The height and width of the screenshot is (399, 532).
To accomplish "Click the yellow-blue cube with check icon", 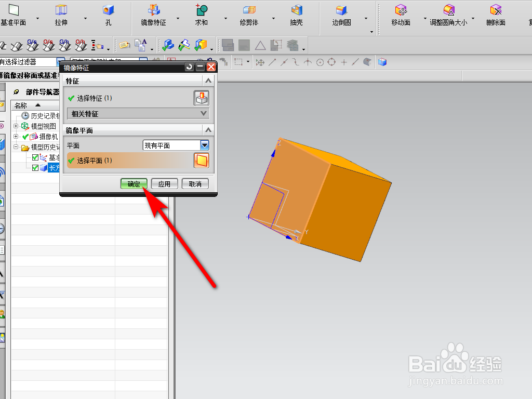I will [x=201, y=45].
